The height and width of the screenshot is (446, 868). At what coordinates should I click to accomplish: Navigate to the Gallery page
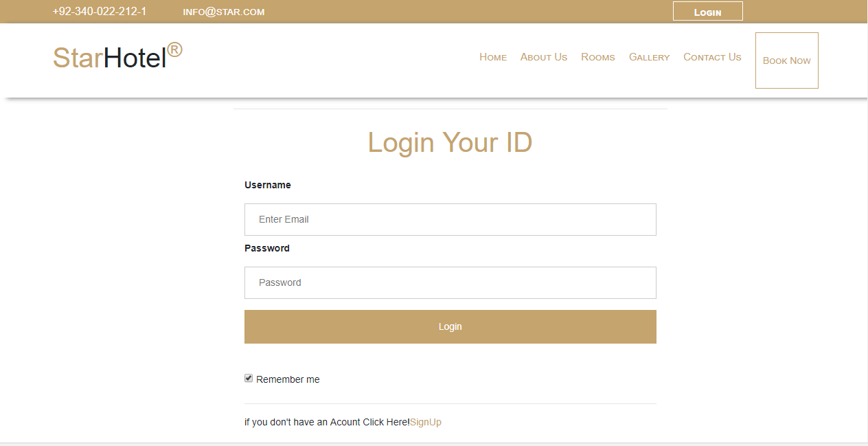pos(649,57)
